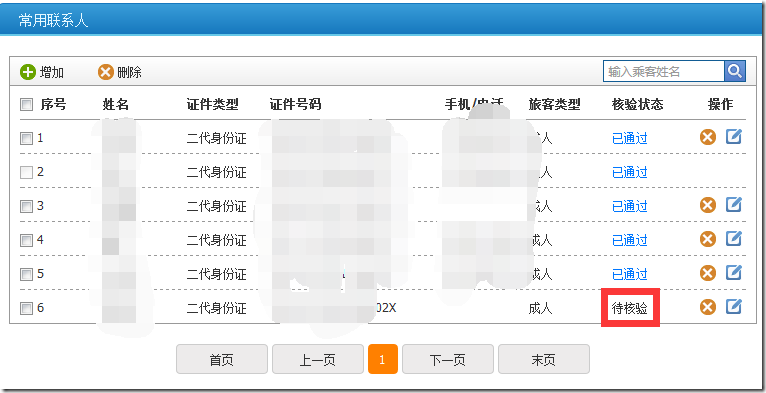This screenshot has width=766, height=393.
Task: Open 已通过 link in row 1
Action: click(x=630, y=138)
